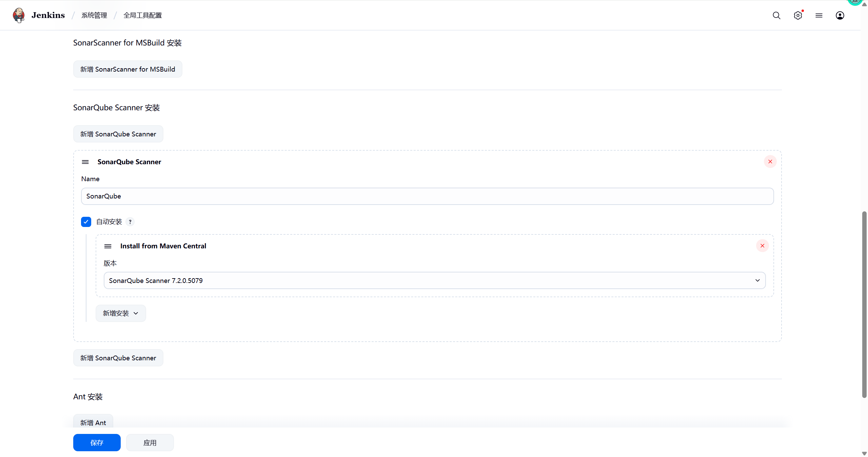The image size is (868, 457).
Task: Grab the Install from Maven Central drag handle
Action: click(108, 246)
